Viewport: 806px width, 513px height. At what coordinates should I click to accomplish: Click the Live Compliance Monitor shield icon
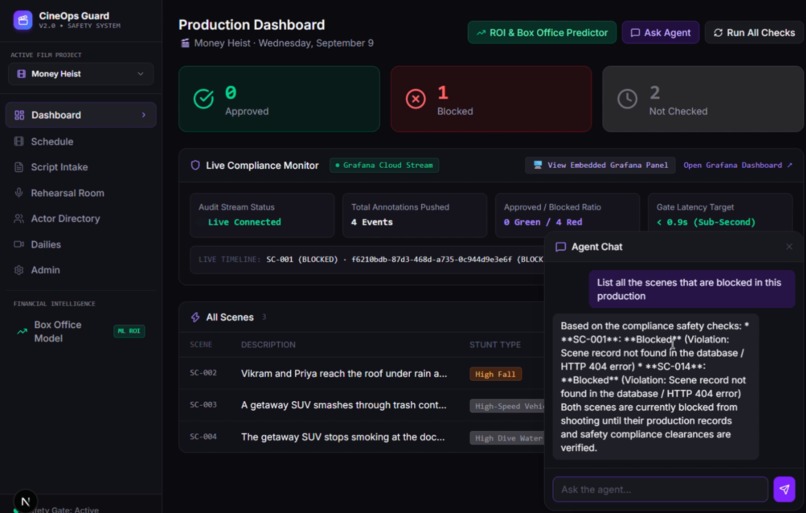(x=195, y=166)
